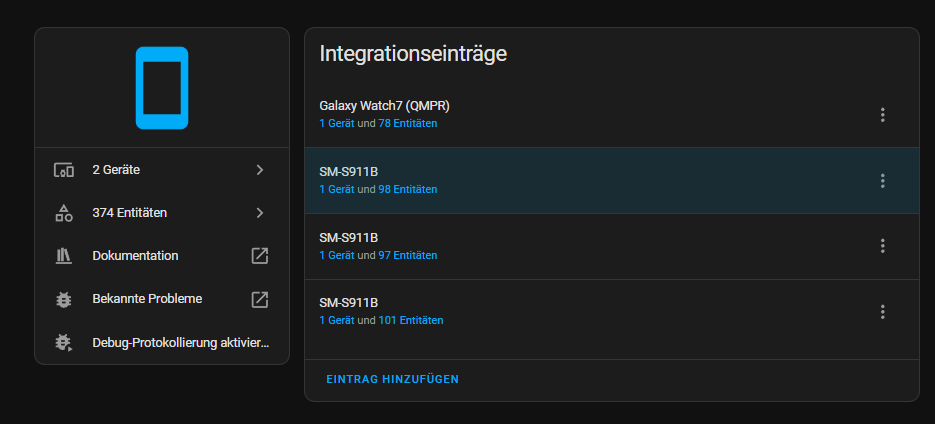Enable Debug-Protokollierung aktivieren item

tap(180, 342)
